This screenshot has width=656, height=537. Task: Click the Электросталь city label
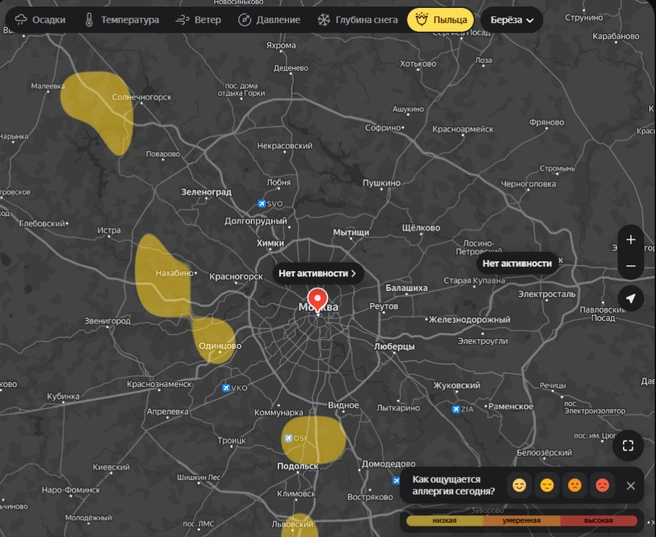547,294
